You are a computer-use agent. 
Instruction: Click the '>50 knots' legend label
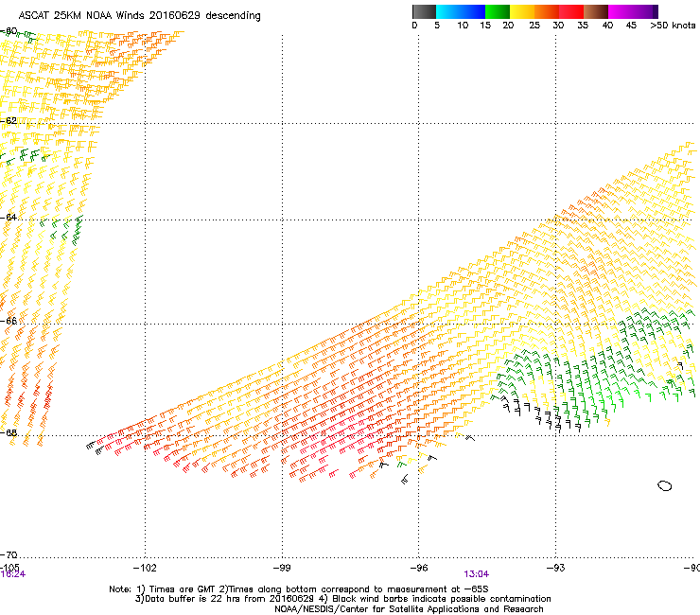[673, 26]
